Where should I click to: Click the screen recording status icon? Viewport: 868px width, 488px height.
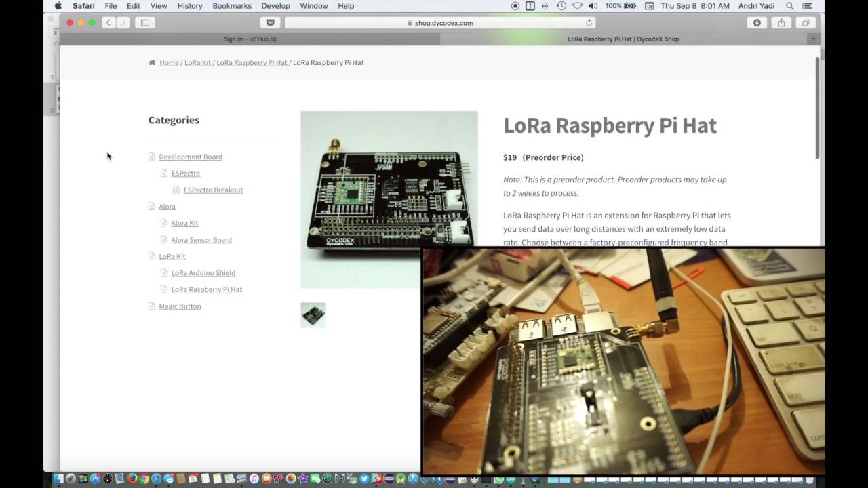pos(515,6)
